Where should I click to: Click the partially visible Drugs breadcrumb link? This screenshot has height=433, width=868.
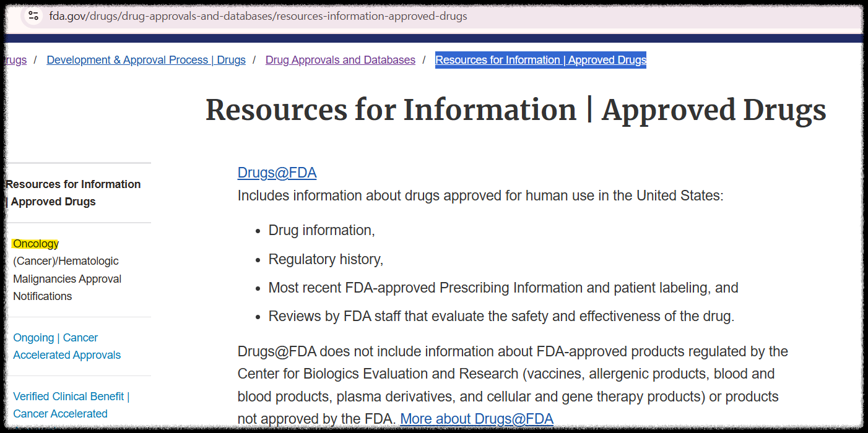(15, 60)
